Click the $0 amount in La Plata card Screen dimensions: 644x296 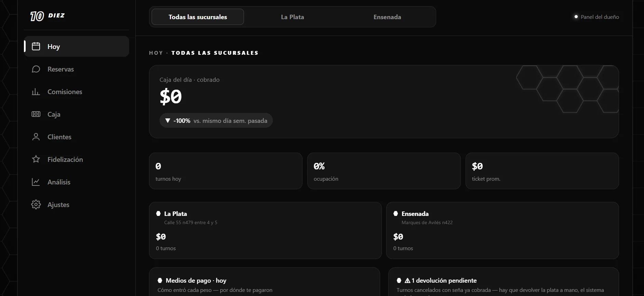click(x=161, y=237)
